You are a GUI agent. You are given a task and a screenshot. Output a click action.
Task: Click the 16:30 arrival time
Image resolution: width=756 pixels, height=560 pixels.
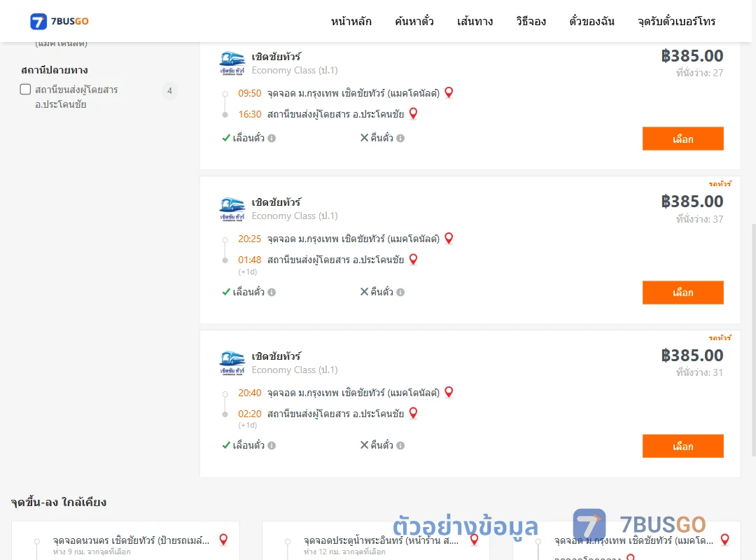pyautogui.click(x=250, y=114)
